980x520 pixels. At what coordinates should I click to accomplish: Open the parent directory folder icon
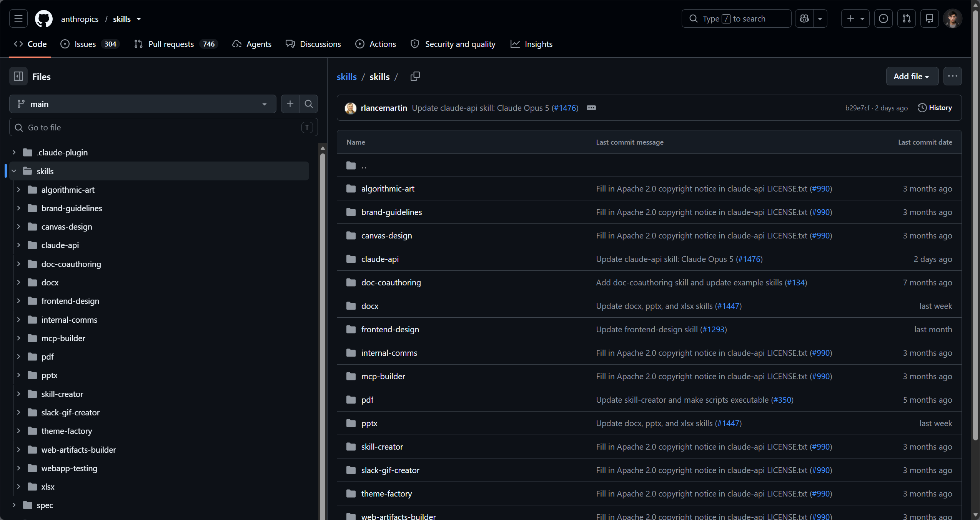point(351,165)
